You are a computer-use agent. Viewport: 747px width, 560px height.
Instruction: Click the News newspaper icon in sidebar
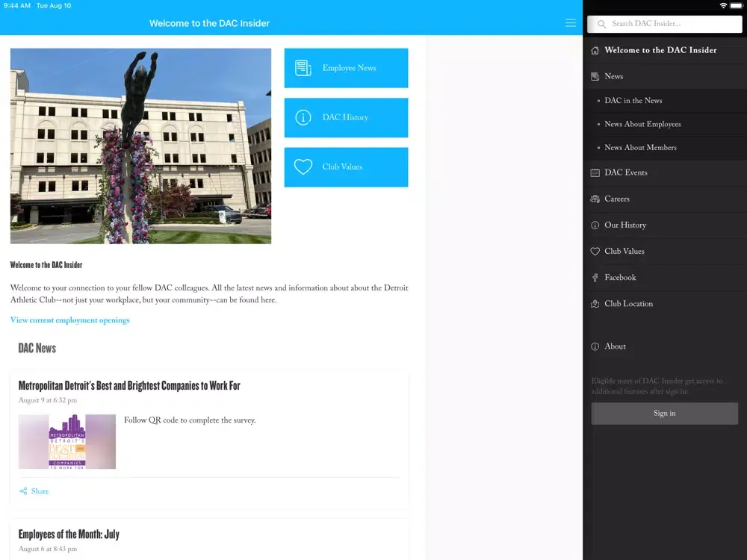click(x=595, y=76)
